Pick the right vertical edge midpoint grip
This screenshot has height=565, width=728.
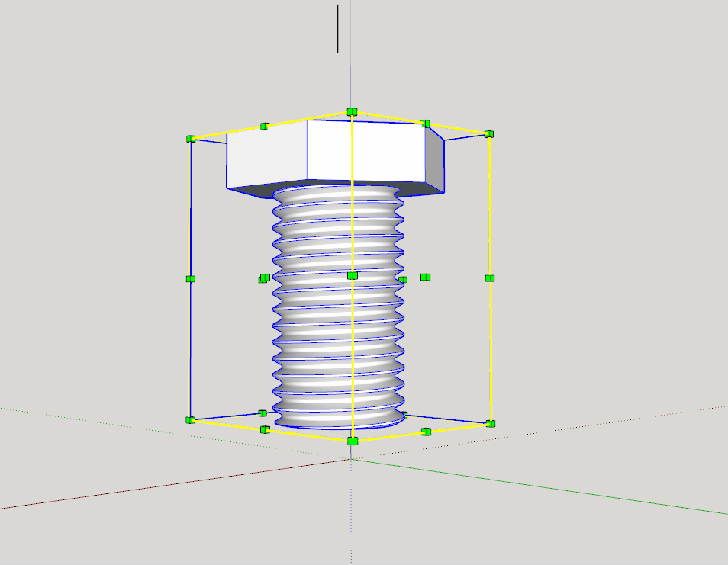[490, 278]
